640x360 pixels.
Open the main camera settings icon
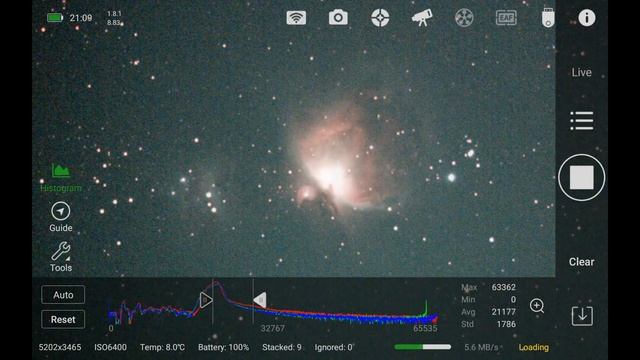tap(338, 18)
